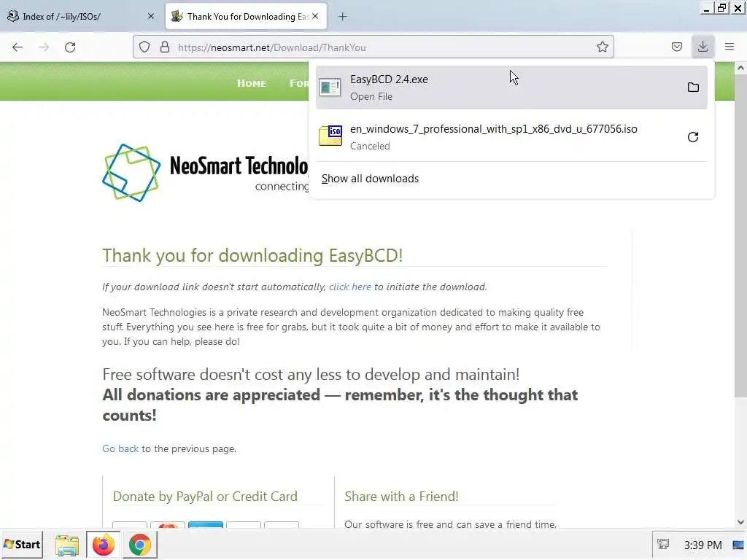The image size is (747, 560).
Task: Open the Save to Pocket icon
Action: point(676,47)
